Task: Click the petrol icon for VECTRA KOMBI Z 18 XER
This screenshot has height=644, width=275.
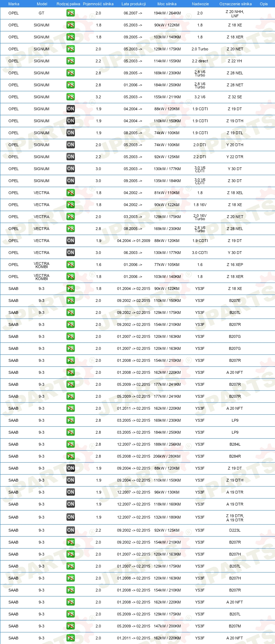Action: point(71,277)
